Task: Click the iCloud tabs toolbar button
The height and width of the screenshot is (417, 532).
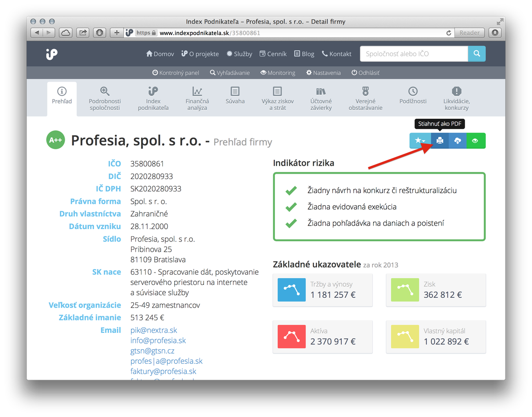Action: (66, 32)
